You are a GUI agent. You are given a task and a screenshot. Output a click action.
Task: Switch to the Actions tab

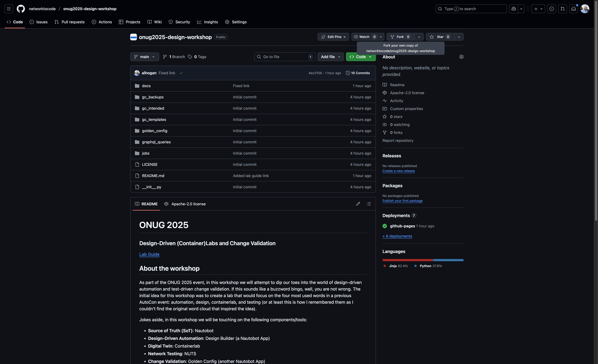pos(102,22)
